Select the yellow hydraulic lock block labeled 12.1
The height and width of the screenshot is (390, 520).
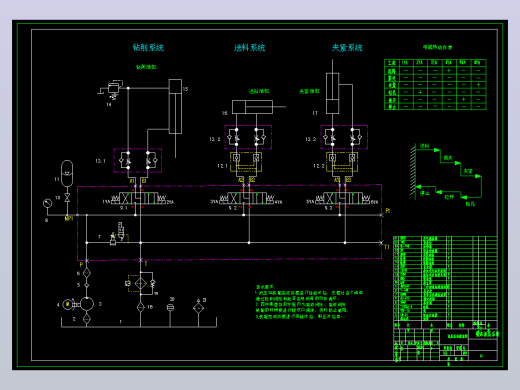tap(246, 162)
